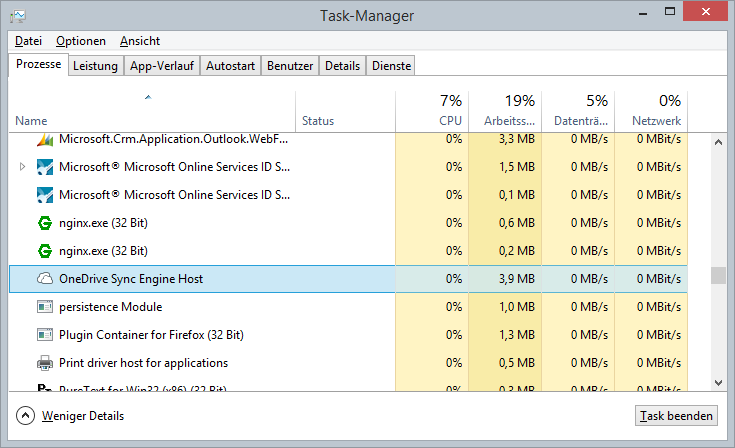735x448 pixels.
Task: Click the Print driver host printer icon
Action: (45, 363)
